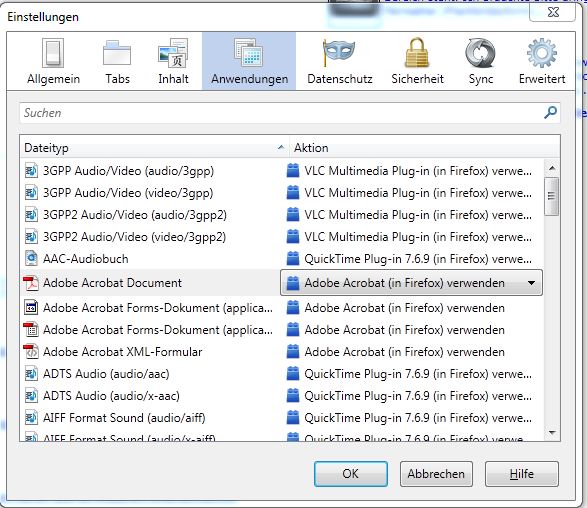Click the Adobe Acrobat XML-Formular icon
Image resolution: width=587 pixels, height=508 pixels.
tap(31, 352)
